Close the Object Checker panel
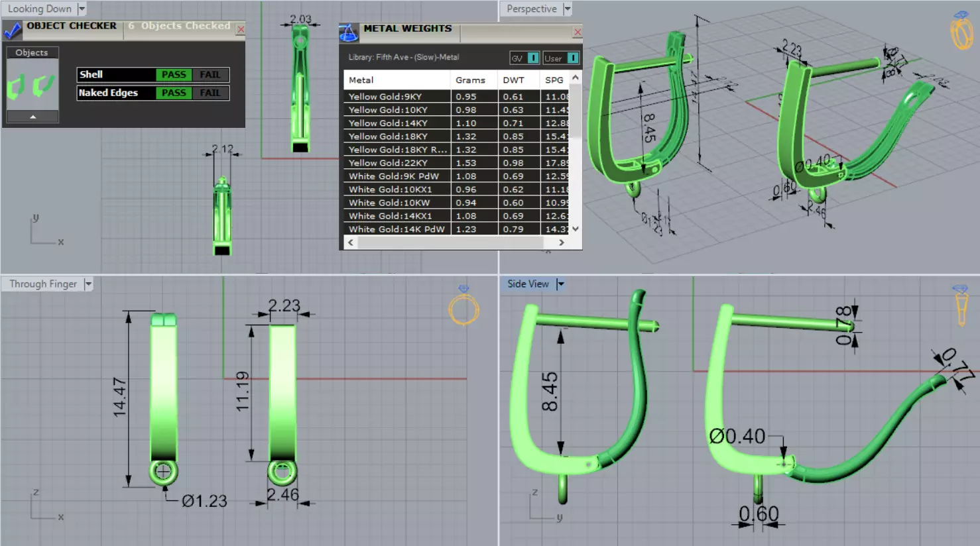The width and height of the screenshot is (980, 546). click(241, 29)
